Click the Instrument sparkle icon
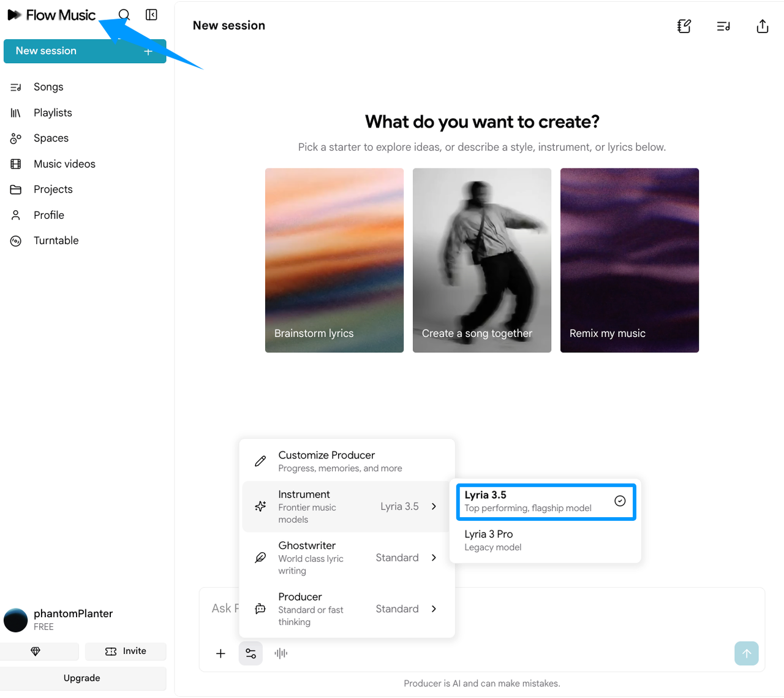The image size is (784, 698). pos(260,506)
